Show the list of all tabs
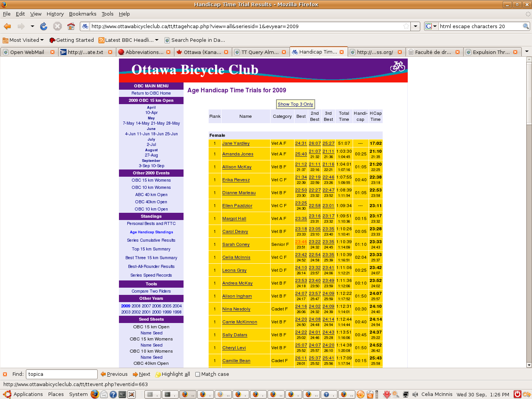532x399 pixels. click(x=527, y=52)
